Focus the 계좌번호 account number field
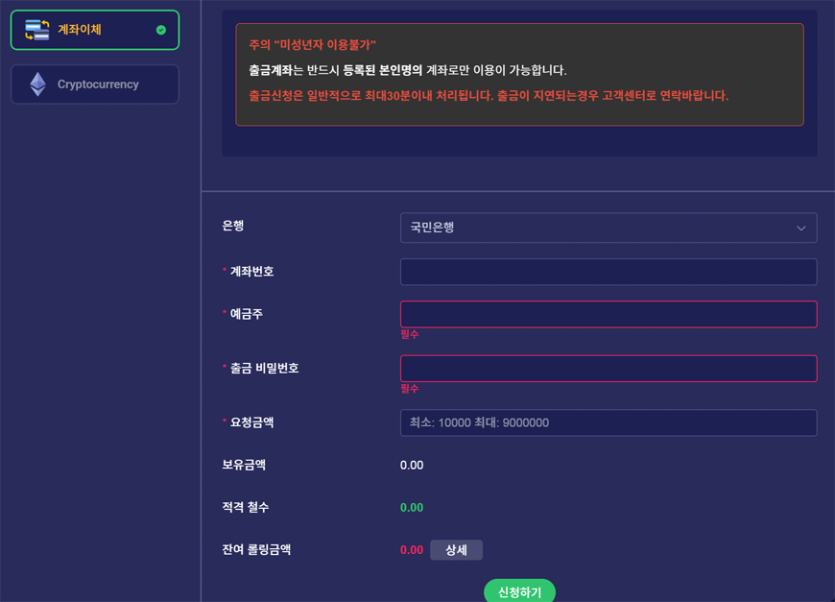 click(x=607, y=272)
